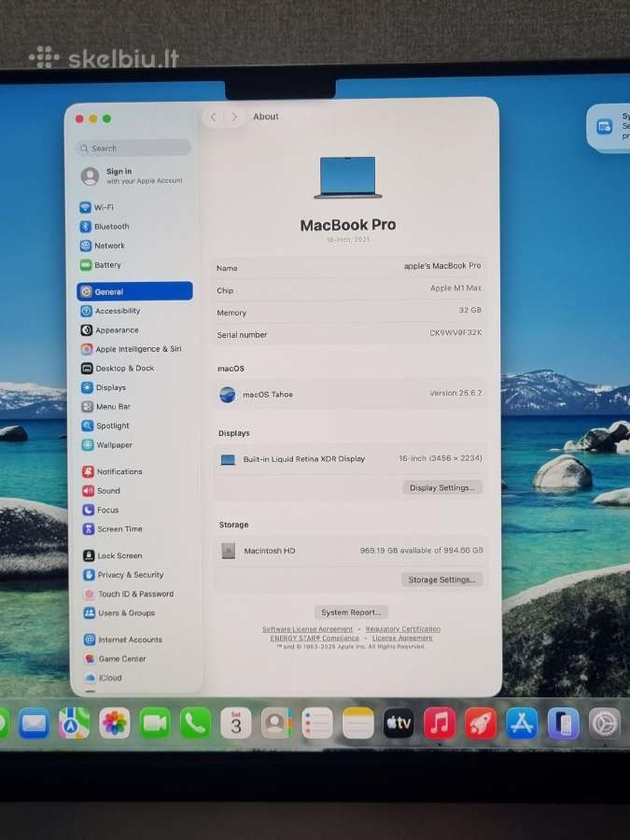This screenshot has height=840, width=630.
Task: Open System Report
Action: coord(351,612)
